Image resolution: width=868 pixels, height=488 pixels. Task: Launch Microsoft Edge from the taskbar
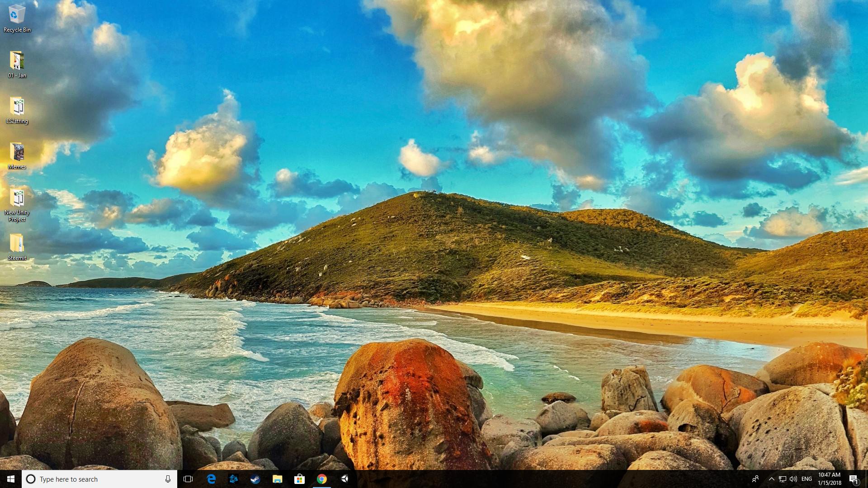pos(211,479)
